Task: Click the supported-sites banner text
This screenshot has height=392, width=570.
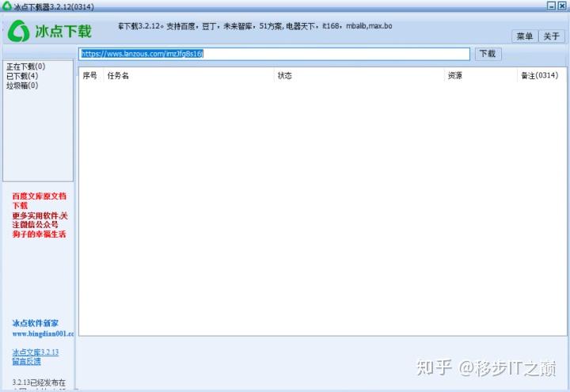Action: tap(255, 26)
